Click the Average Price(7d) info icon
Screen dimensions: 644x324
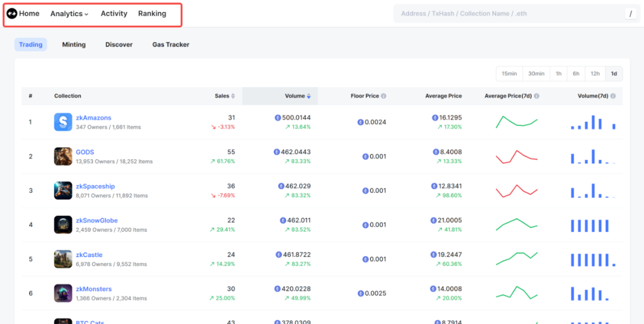537,96
